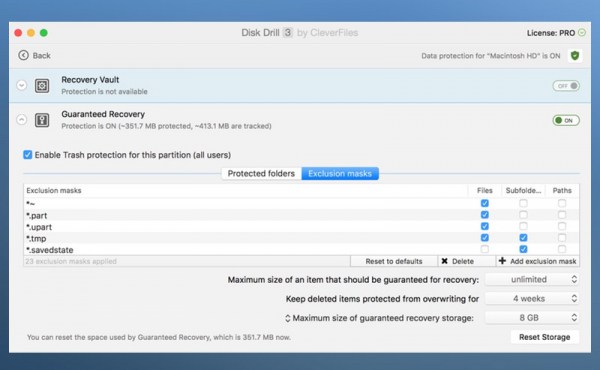Turn off the Guaranteed Recovery ON switch

click(x=566, y=121)
